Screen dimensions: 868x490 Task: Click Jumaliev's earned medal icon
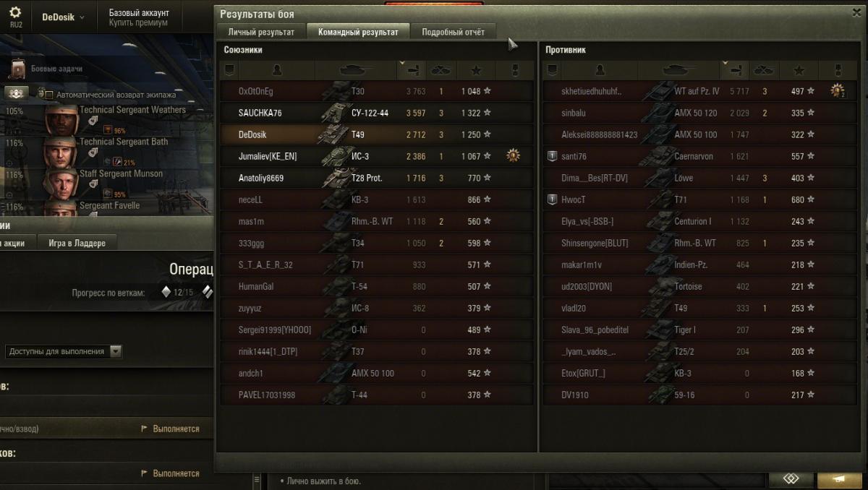(513, 156)
